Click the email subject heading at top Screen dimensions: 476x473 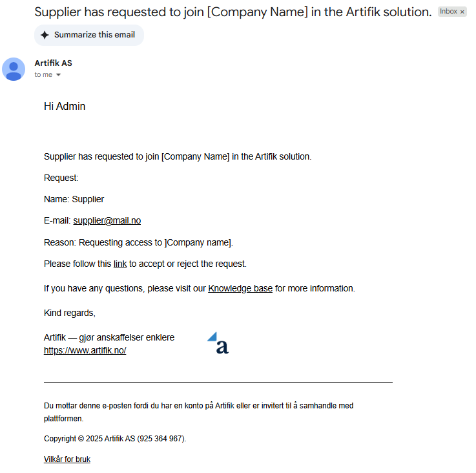click(x=233, y=12)
